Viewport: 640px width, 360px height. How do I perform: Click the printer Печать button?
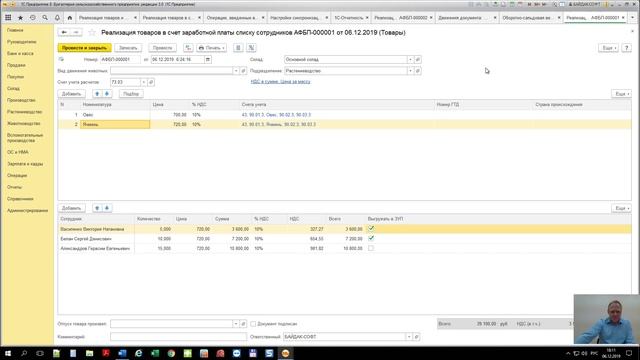pyautogui.click(x=211, y=48)
